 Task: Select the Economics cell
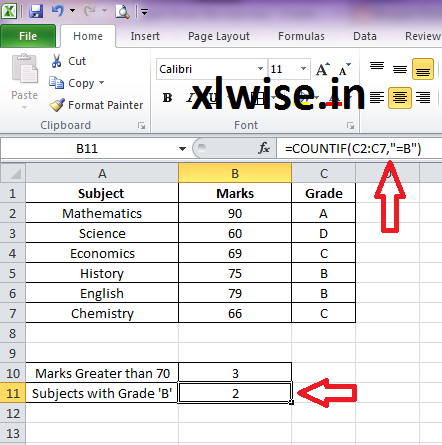(102, 253)
